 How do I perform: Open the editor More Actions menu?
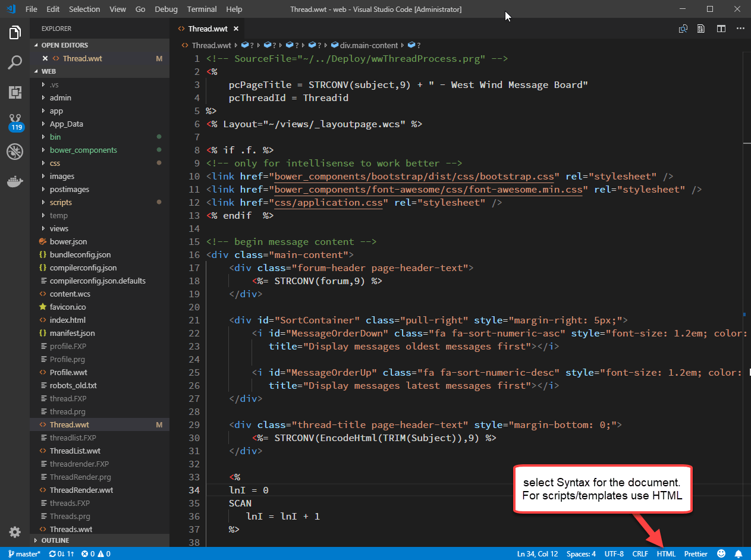pos(740,29)
